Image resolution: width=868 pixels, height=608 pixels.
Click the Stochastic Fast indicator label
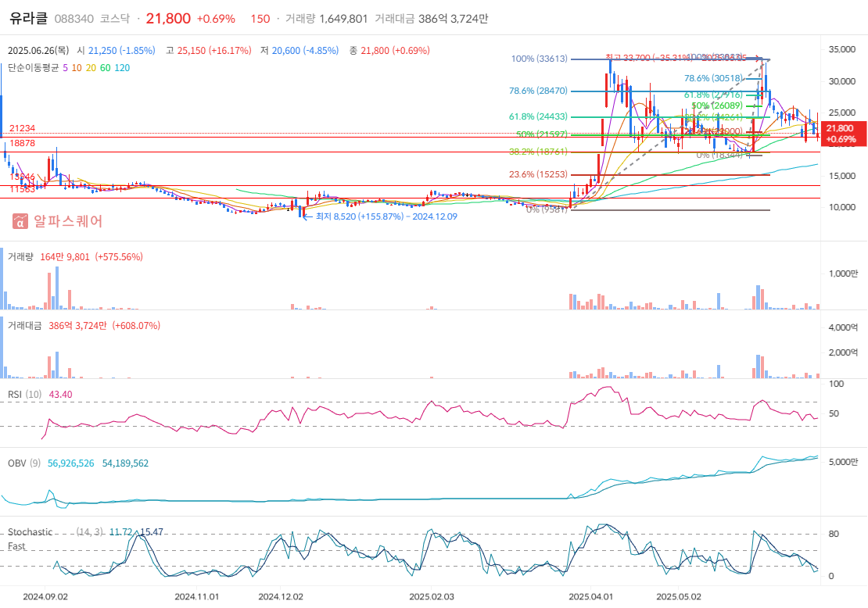30,539
